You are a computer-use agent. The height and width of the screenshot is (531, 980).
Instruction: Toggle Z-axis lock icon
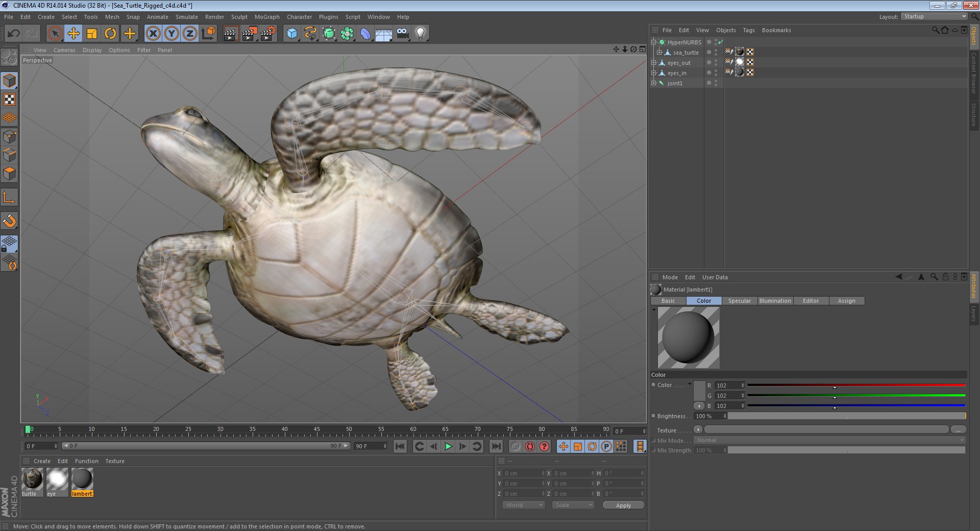[x=190, y=34]
